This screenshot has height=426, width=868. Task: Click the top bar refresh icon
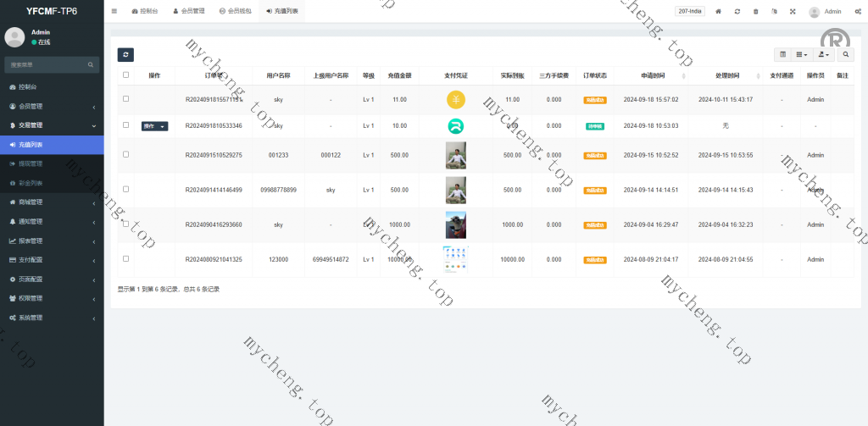(737, 11)
